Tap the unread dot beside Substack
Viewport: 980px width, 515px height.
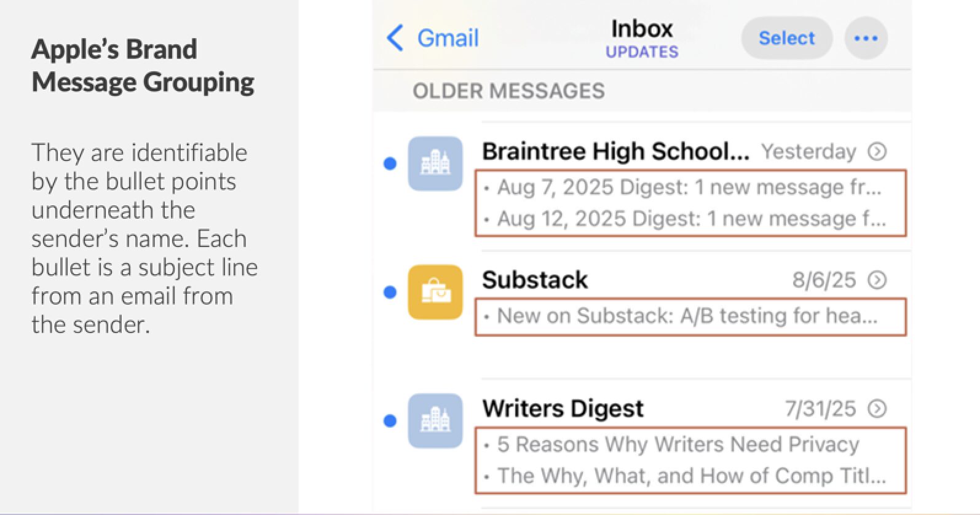[x=390, y=292]
